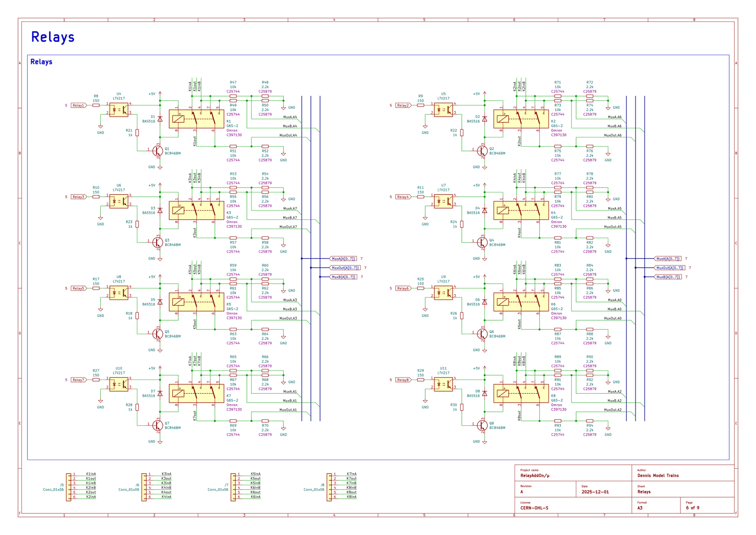Click the large Relays sheet title
The width and height of the screenshot is (756, 535).
[53, 37]
